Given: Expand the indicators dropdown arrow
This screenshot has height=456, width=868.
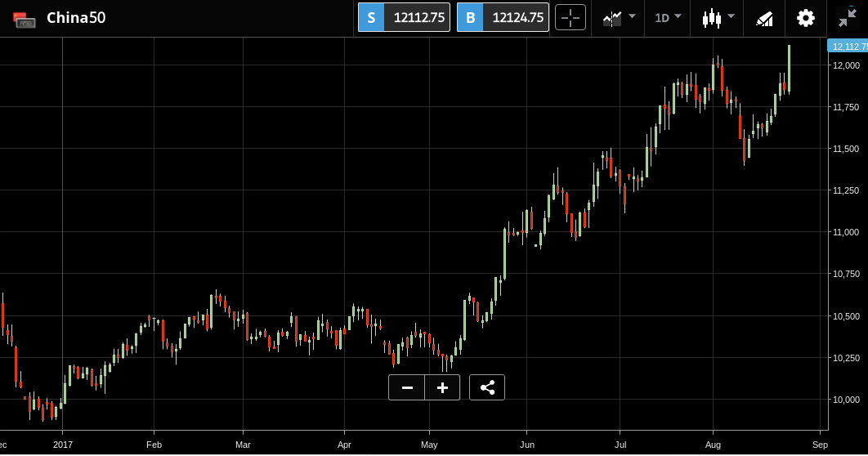Looking at the screenshot, I should coord(632,16).
